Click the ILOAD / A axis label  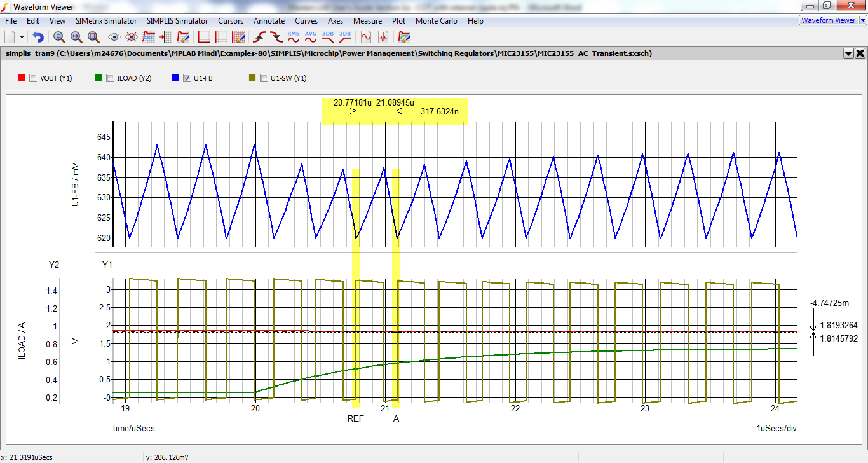click(x=22, y=340)
